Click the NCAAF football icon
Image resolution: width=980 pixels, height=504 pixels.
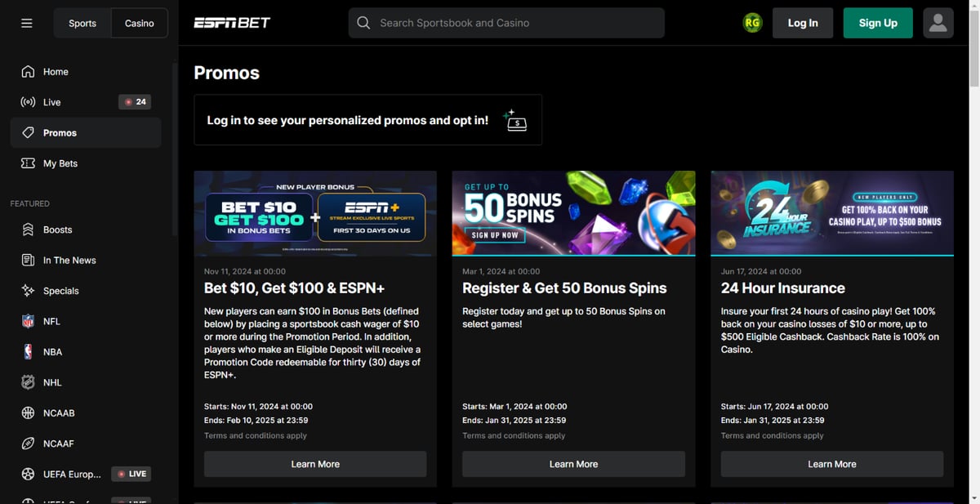click(28, 444)
